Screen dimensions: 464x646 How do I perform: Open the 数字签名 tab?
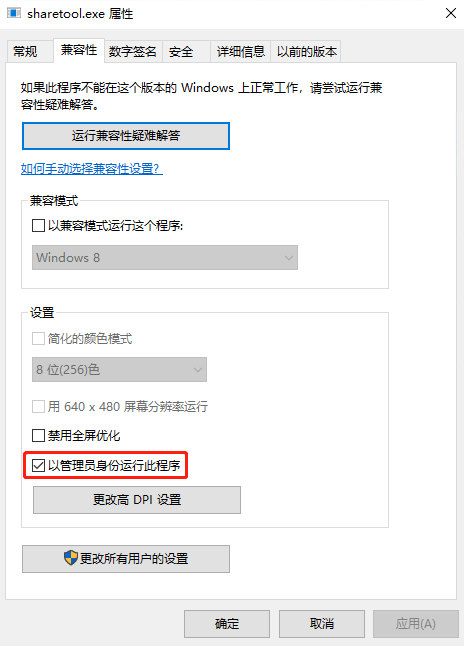(x=133, y=51)
